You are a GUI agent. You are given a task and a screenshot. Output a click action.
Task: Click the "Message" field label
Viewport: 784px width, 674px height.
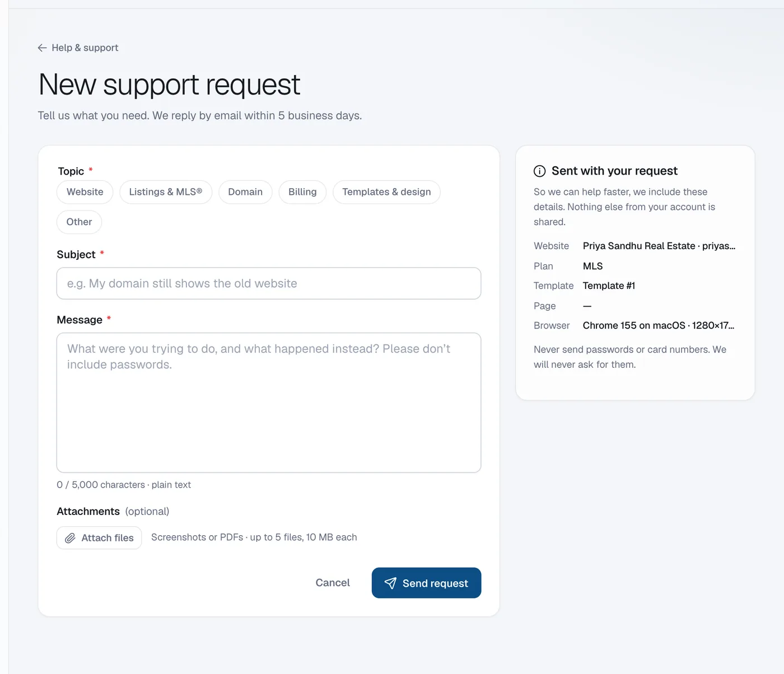pos(80,320)
